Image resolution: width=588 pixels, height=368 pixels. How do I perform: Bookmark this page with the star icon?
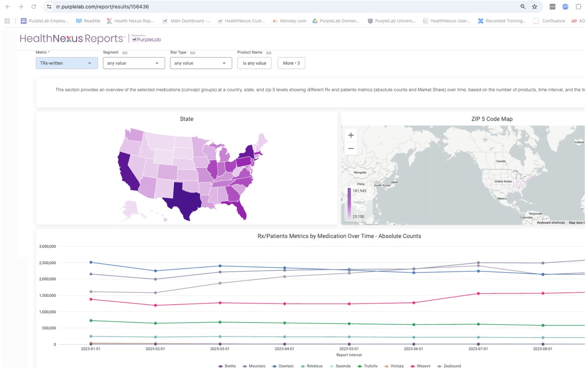[534, 7]
